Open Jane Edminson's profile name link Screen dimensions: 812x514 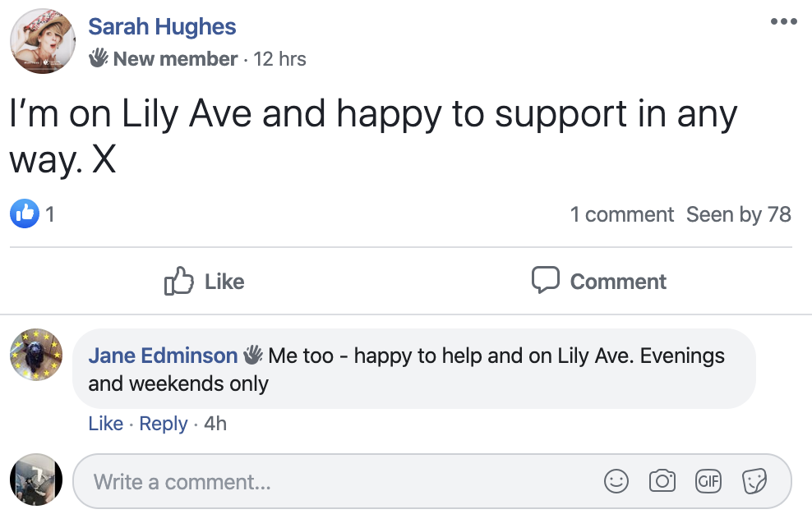pos(163,356)
